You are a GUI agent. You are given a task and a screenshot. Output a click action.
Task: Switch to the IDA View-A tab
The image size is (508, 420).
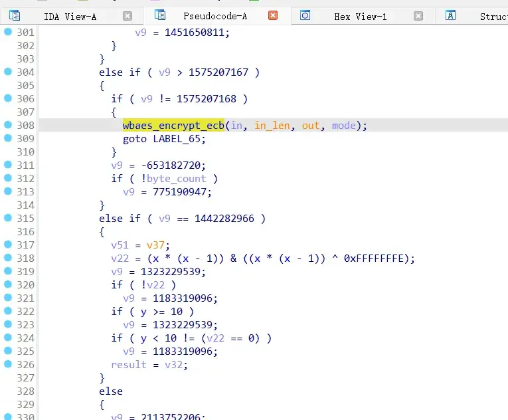click(70, 16)
